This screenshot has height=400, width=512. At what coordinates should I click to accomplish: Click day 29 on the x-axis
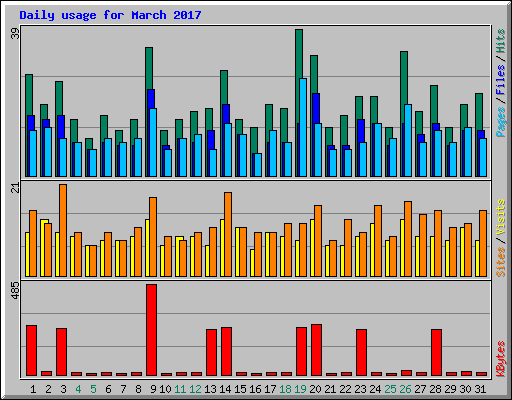point(450,389)
